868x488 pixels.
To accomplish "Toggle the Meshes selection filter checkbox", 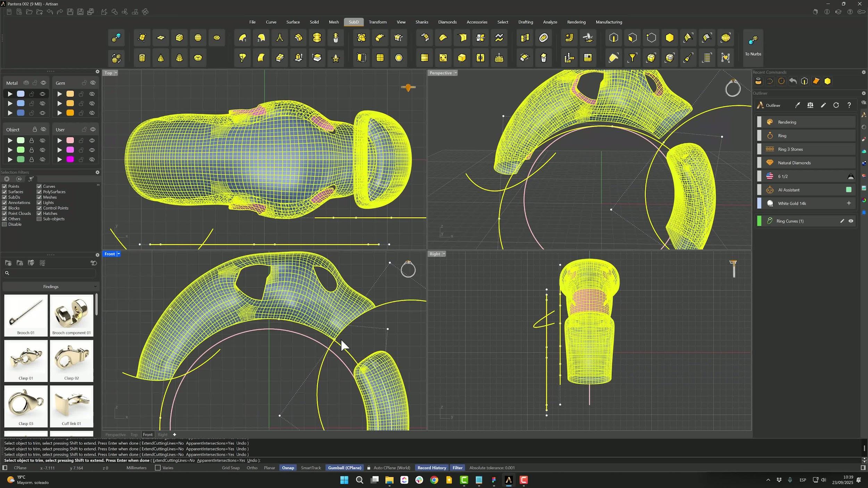I will [x=39, y=197].
